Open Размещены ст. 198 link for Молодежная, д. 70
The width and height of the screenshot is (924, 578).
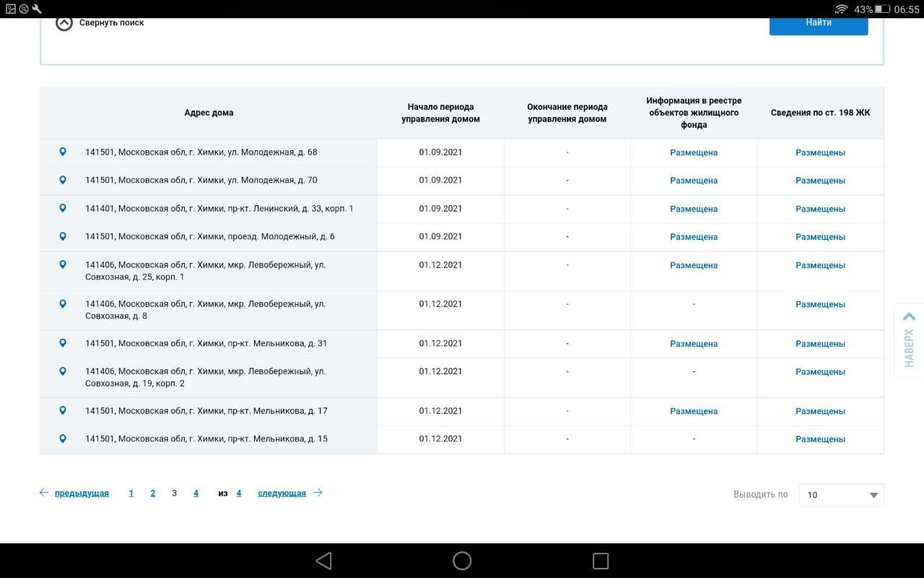[820, 181]
